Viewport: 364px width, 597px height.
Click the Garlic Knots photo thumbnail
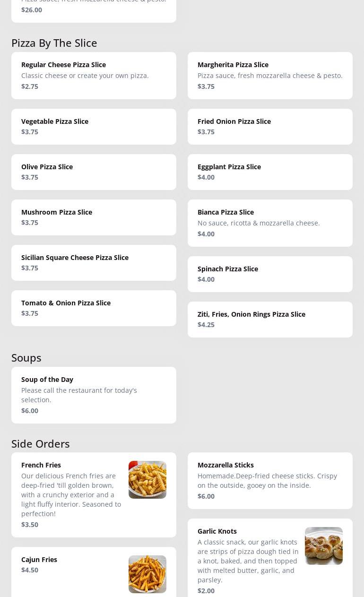click(323, 545)
